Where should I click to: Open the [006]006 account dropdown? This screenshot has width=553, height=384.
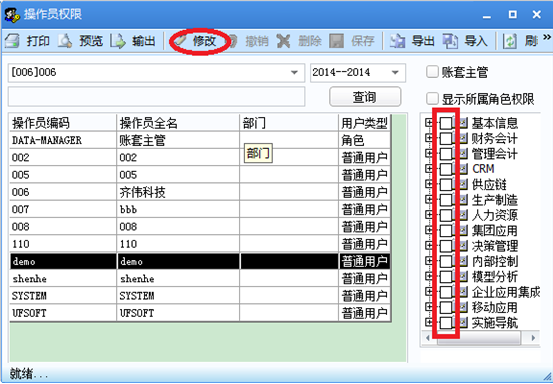(x=294, y=73)
